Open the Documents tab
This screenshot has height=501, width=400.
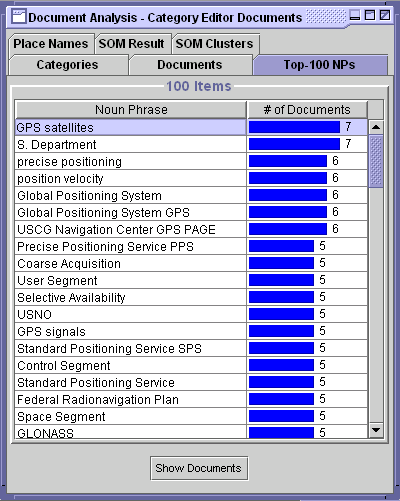(190, 65)
